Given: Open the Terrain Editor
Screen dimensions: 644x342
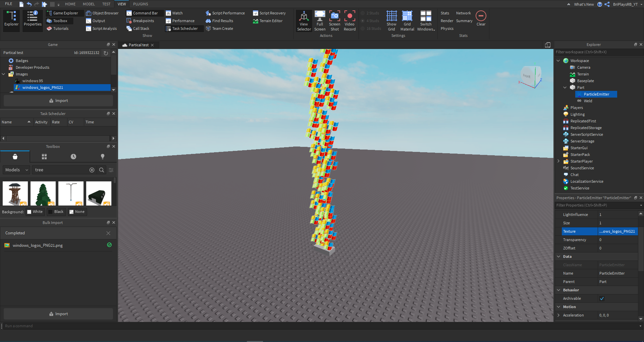Looking at the screenshot, I should [x=268, y=21].
